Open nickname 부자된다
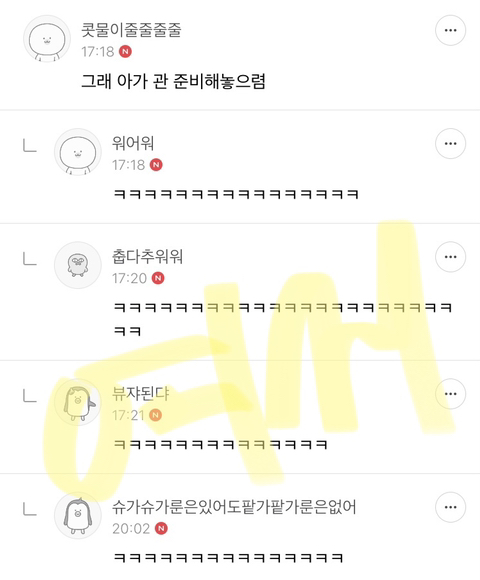480x580 pixels. 141,394
